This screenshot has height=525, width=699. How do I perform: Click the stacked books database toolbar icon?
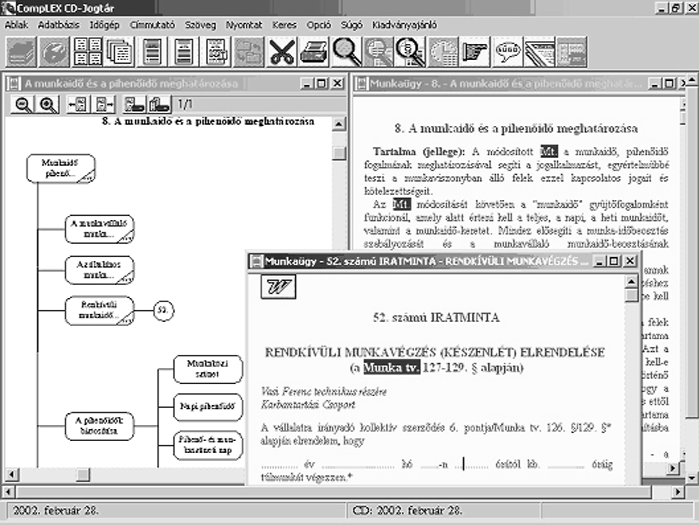pos(21,52)
